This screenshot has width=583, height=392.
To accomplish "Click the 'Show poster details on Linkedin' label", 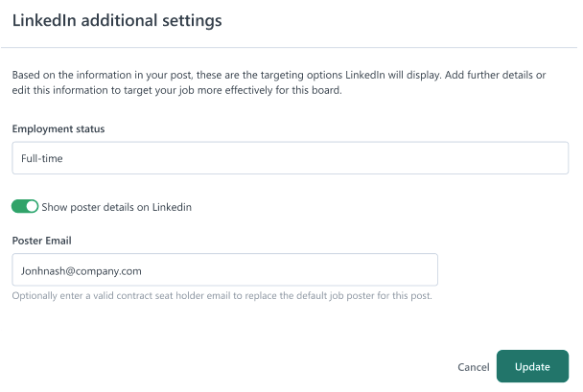I will (x=116, y=207).
